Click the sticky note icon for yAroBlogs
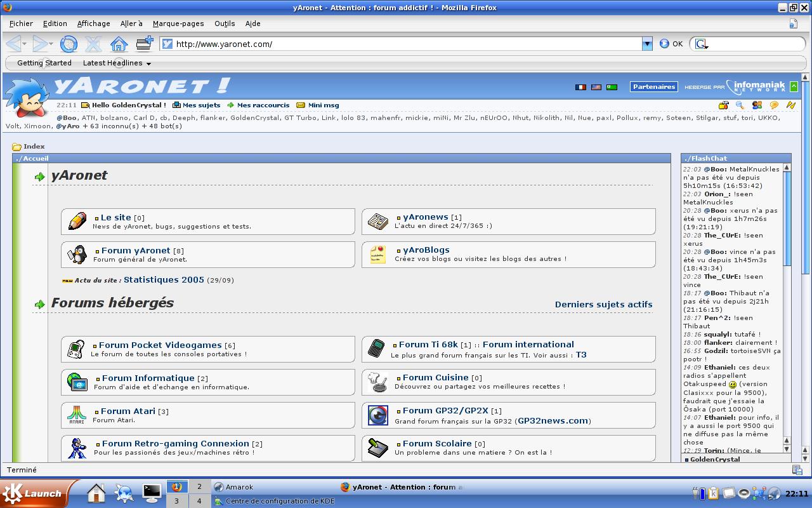Image resolution: width=812 pixels, height=508 pixels. tap(377, 254)
